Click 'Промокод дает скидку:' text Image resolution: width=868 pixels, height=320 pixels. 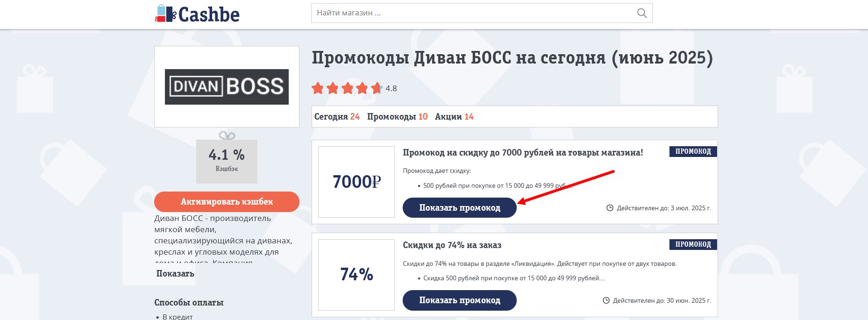437,171
